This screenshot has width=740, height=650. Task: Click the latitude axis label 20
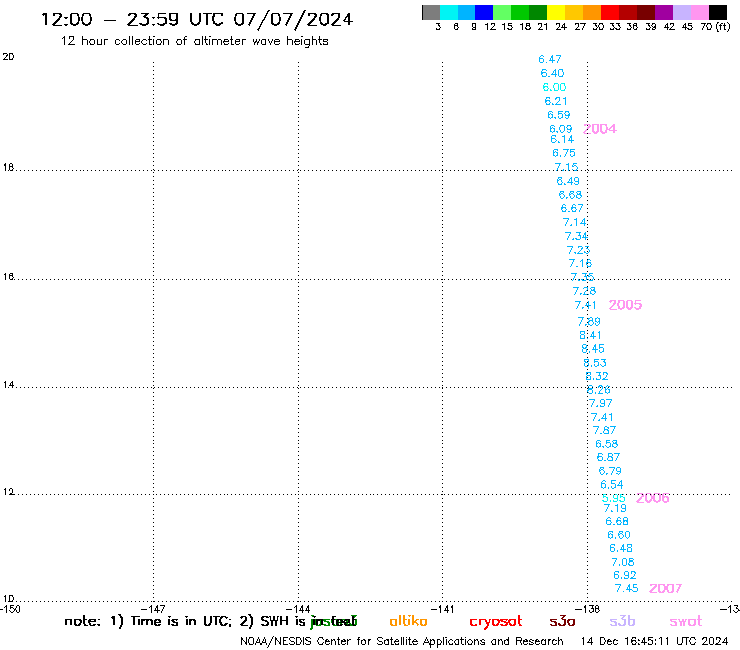(x=8, y=57)
